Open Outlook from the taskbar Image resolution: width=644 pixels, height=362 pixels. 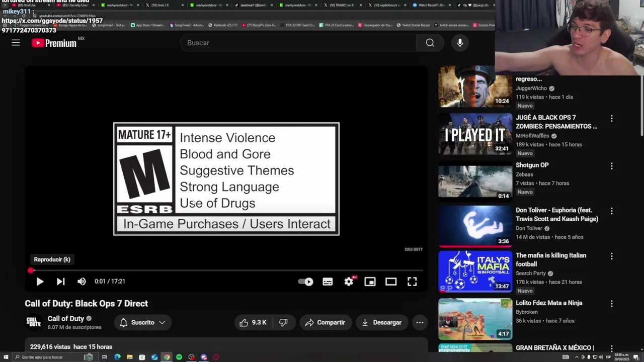154,357
